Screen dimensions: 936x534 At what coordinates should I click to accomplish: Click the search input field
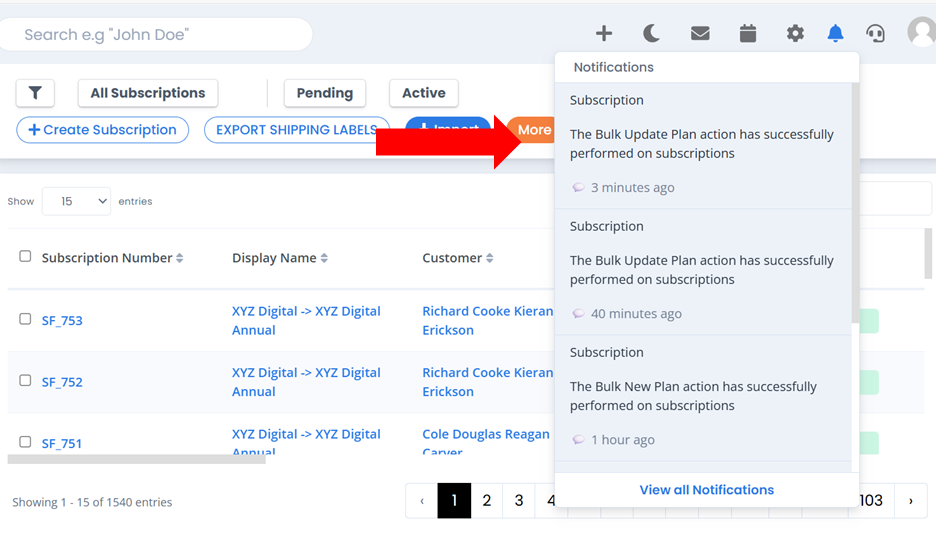(x=156, y=35)
